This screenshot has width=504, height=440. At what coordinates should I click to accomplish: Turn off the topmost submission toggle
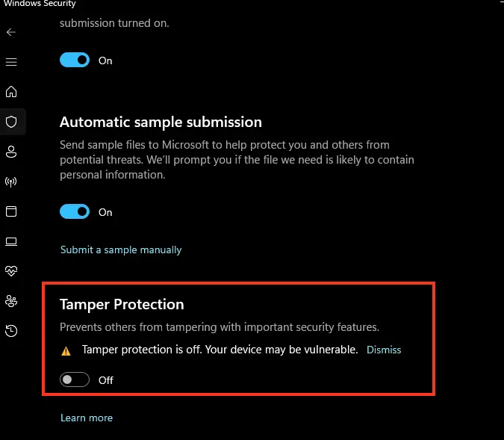75,61
